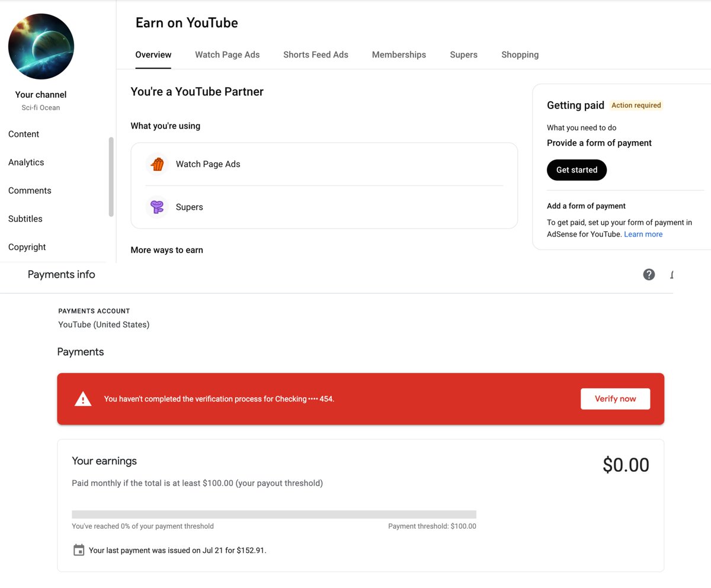
Task: Click the "More ways to earn" heading
Action: pyautogui.click(x=166, y=250)
